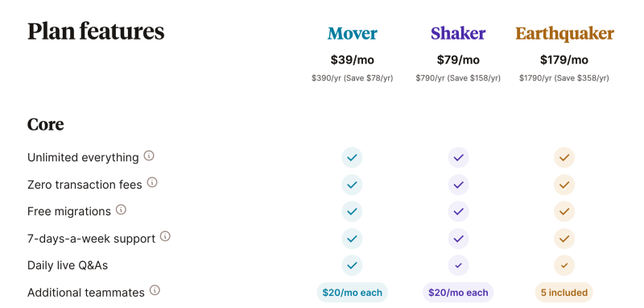Click the Free migrations info icon

pyautogui.click(x=121, y=210)
